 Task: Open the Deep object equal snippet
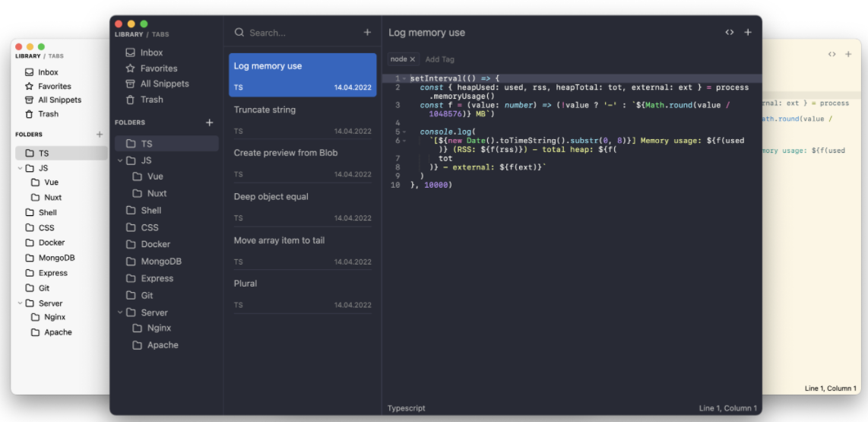click(303, 205)
